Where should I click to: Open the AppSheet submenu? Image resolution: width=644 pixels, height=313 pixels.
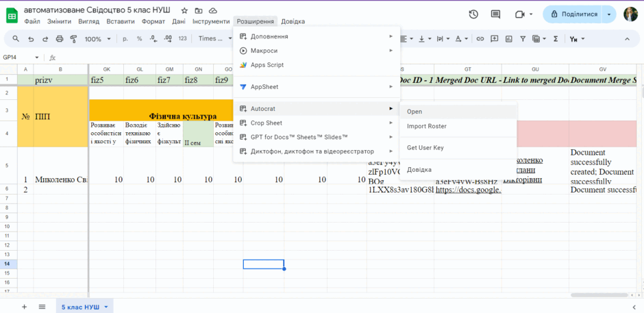(x=317, y=87)
